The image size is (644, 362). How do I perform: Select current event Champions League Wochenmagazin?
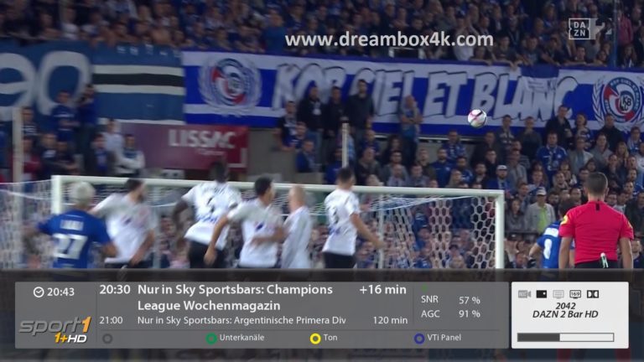pos(235,297)
